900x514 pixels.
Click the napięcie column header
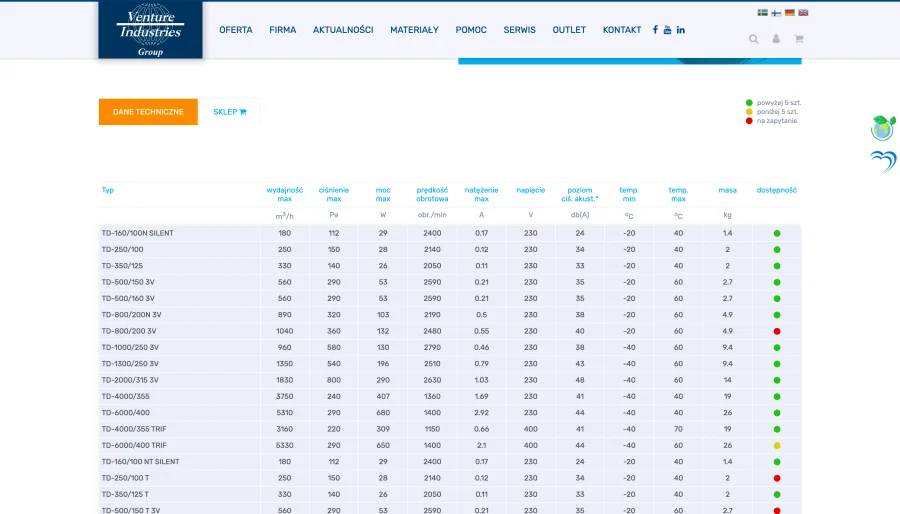coord(531,190)
